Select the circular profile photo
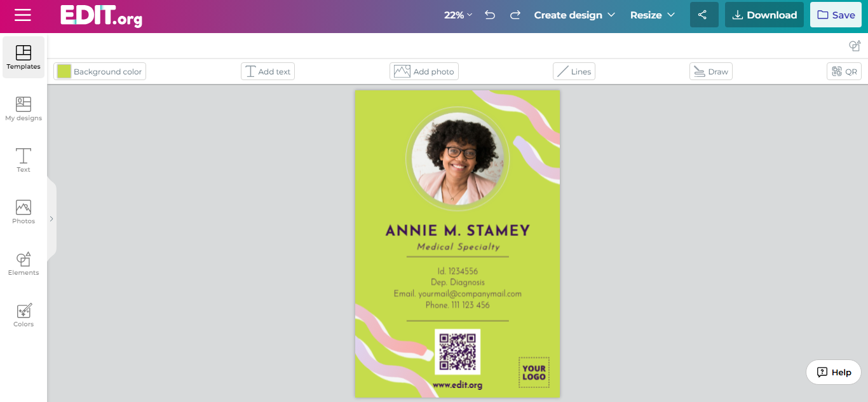This screenshot has width=868, height=402. (x=458, y=158)
